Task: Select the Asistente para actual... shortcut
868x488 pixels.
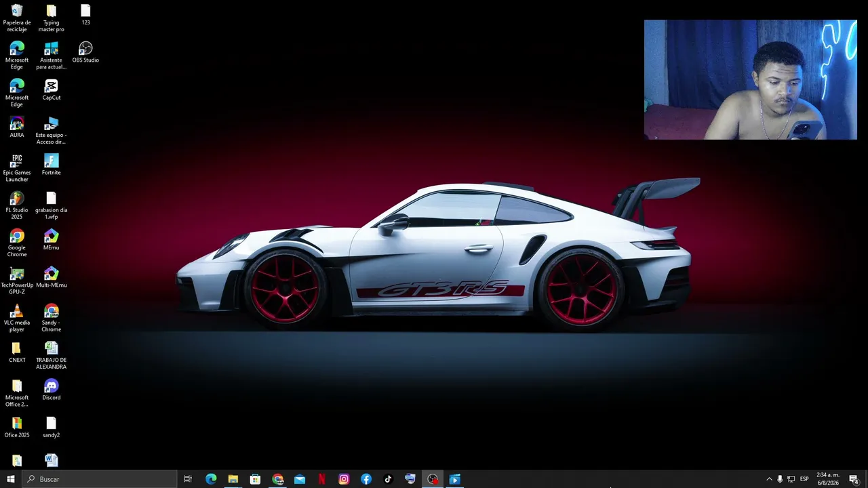Action: click(52, 56)
